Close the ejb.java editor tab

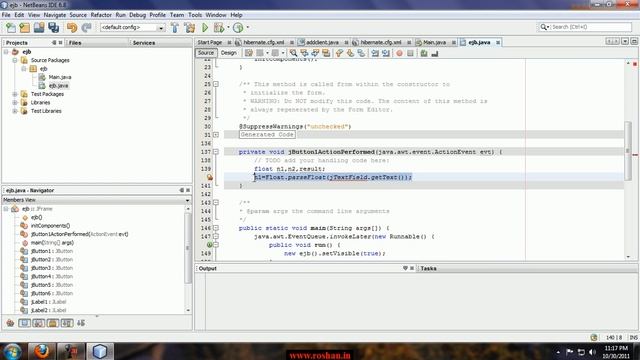tap(498, 42)
